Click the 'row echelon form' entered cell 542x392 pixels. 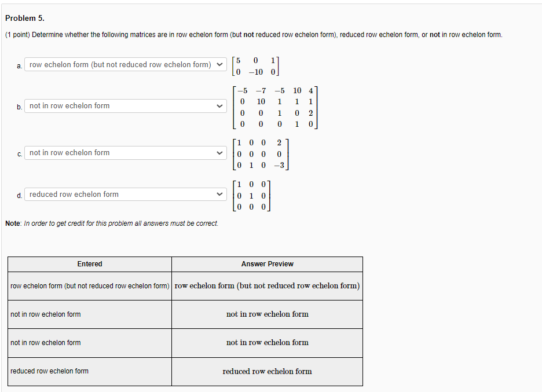click(89, 285)
